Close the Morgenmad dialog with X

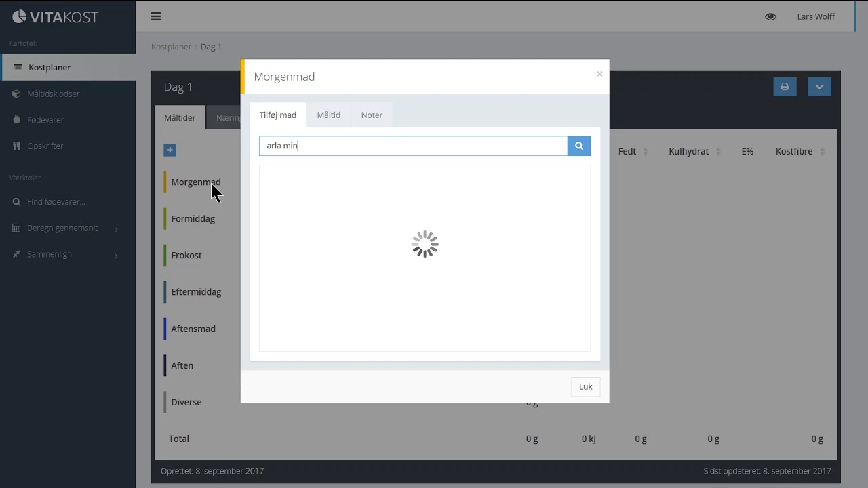599,74
